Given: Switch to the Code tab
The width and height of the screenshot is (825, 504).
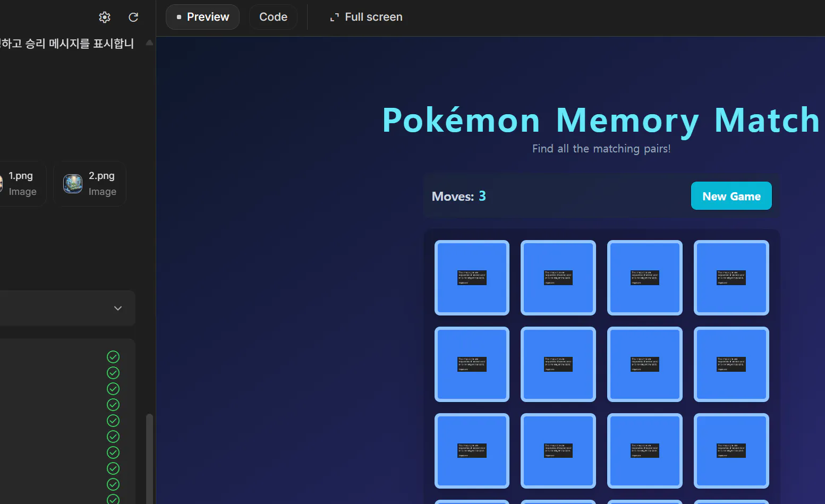Looking at the screenshot, I should pyautogui.click(x=273, y=17).
